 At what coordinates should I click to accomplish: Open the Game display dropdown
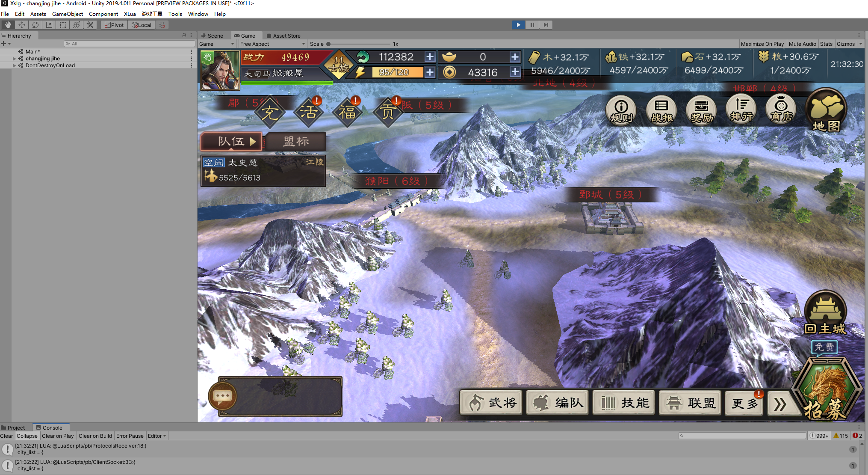217,44
